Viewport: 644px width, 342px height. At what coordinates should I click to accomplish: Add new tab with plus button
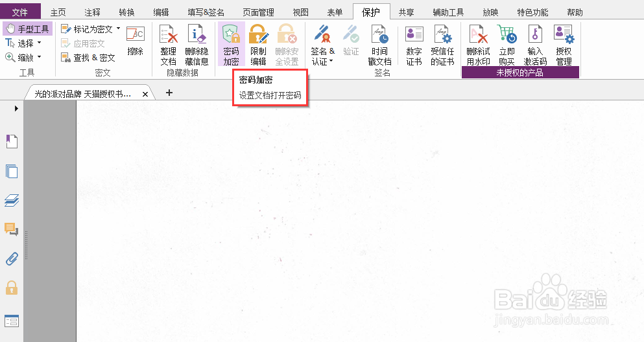coord(169,93)
